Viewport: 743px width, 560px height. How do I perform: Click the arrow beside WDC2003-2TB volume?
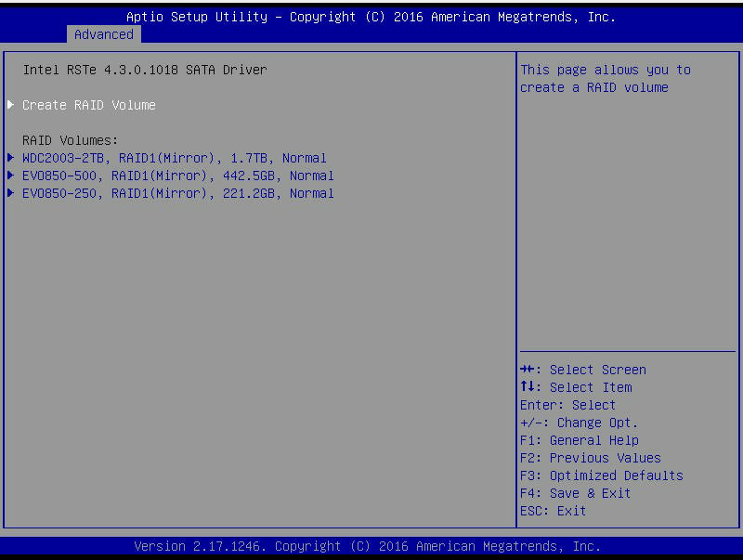click(10, 158)
